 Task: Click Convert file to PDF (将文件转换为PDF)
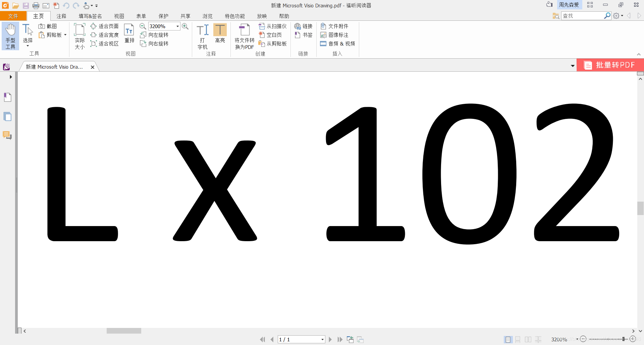[x=245, y=37]
